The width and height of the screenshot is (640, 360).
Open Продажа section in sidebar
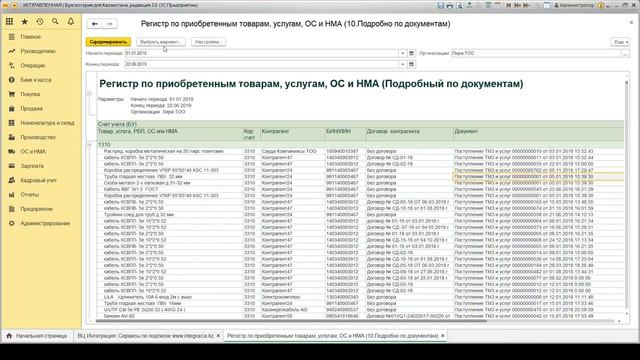tap(31, 109)
